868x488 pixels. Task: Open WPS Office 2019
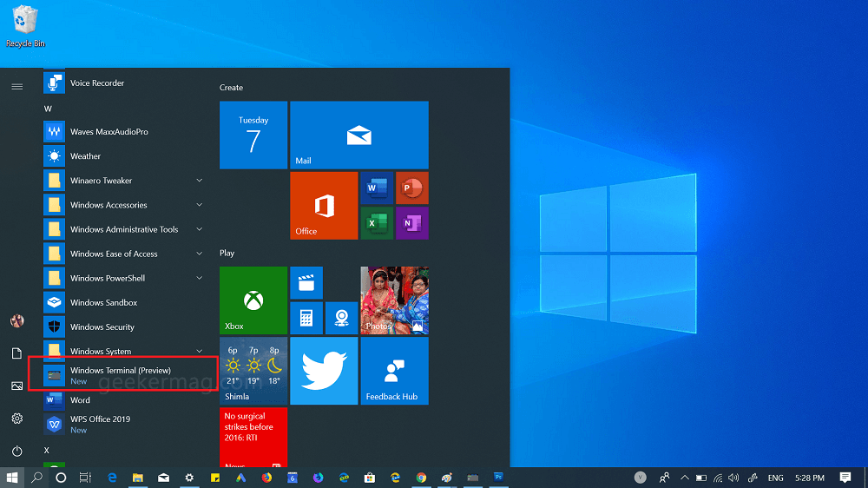click(124, 425)
